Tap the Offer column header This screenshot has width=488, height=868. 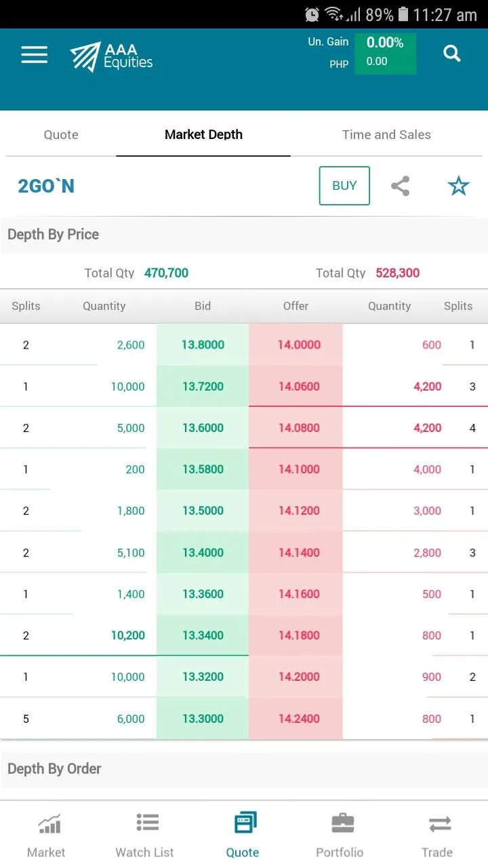tap(296, 306)
